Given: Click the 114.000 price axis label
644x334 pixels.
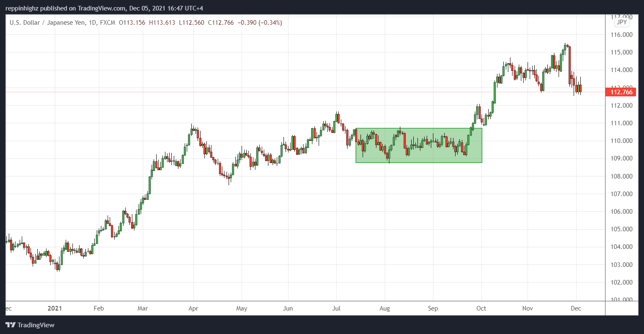Looking at the screenshot, I should pos(621,70).
